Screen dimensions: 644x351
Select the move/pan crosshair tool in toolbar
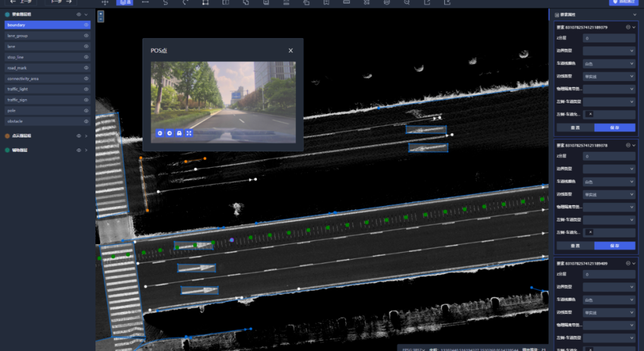point(105,2)
